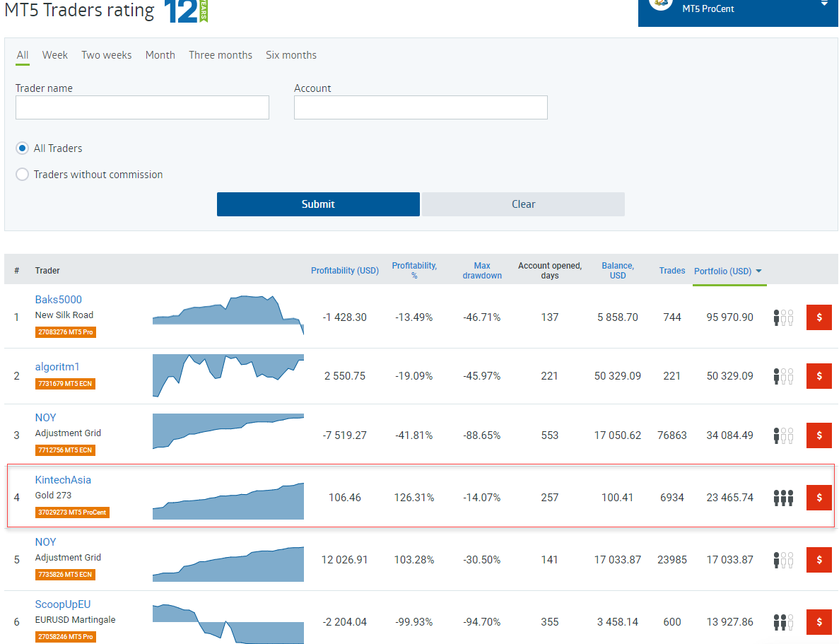Switch to the Week period tab

pos(55,55)
